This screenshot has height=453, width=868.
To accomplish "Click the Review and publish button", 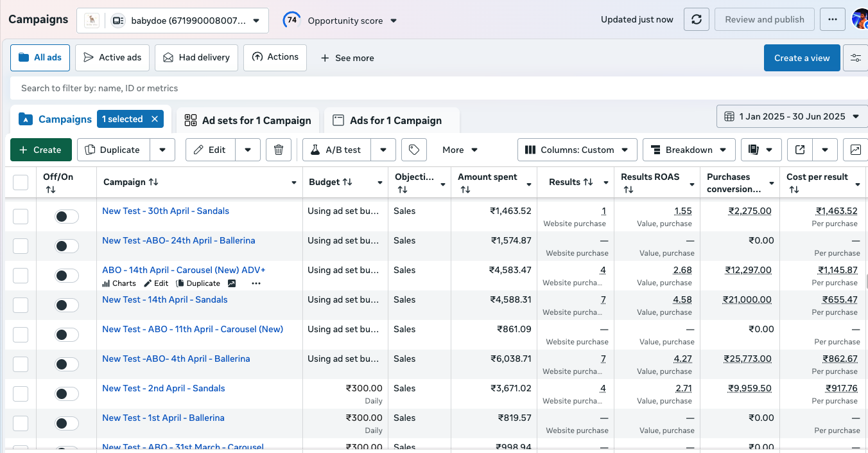I will point(765,20).
